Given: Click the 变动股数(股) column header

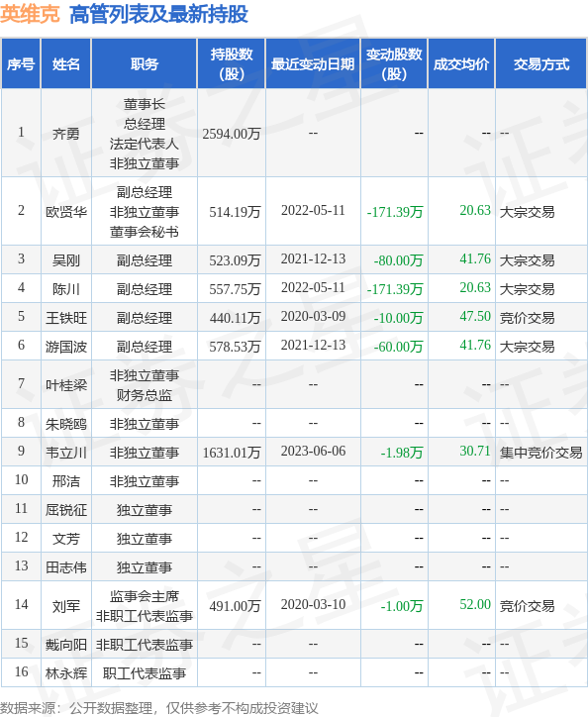Looking at the screenshot, I should [394, 64].
